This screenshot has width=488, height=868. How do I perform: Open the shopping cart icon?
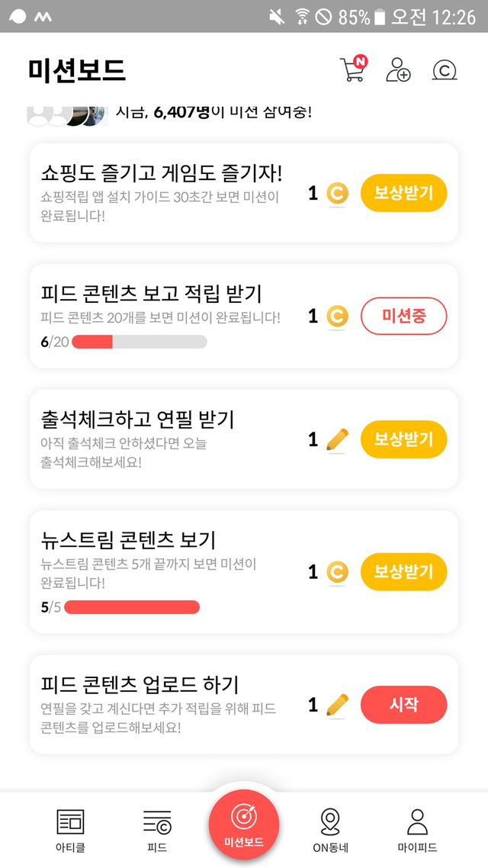click(x=352, y=69)
